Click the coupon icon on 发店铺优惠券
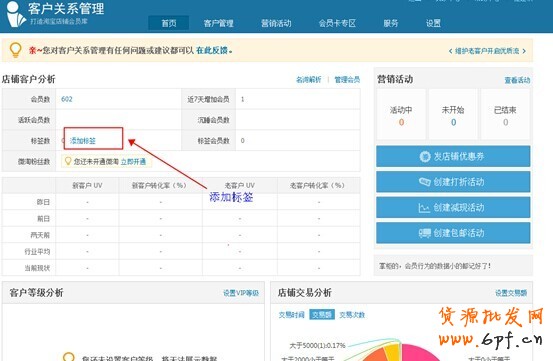Image resolution: width=553 pixels, height=361 pixels. [x=425, y=156]
